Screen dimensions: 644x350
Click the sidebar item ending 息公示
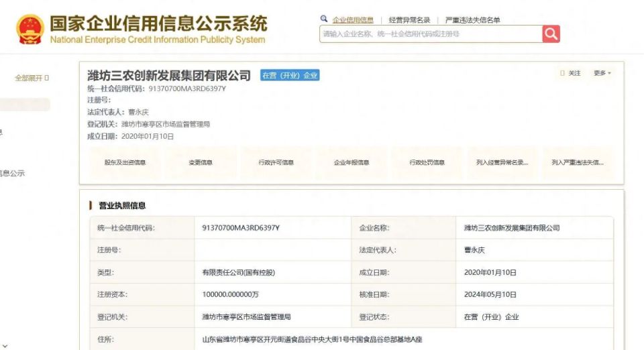tap(12, 173)
